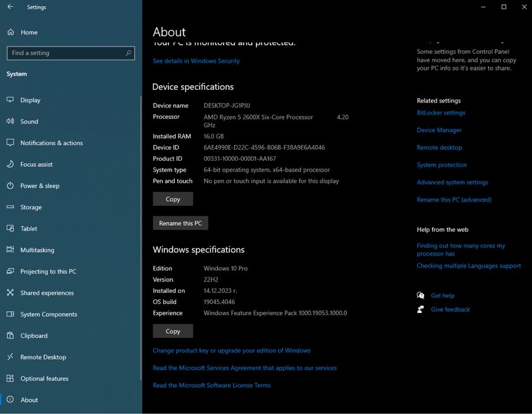Click the Find a setting search box
The height and width of the screenshot is (414, 532).
[x=70, y=53]
